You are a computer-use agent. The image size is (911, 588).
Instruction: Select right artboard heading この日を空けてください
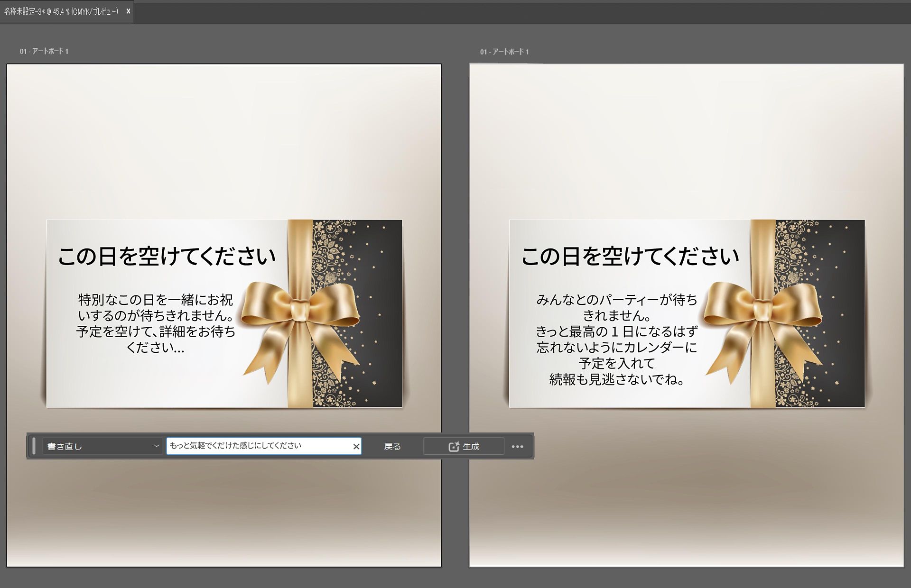pyautogui.click(x=630, y=257)
